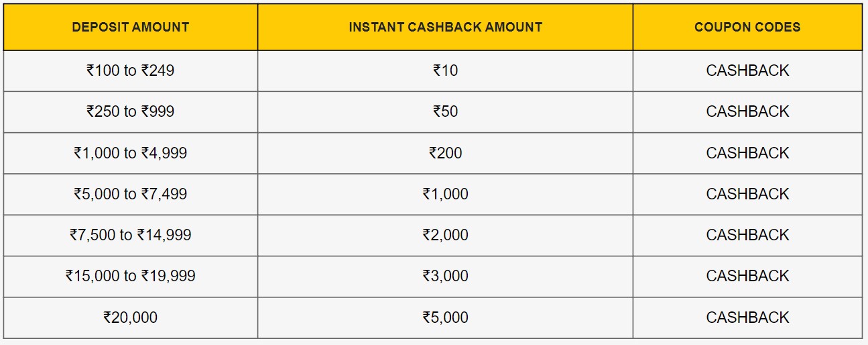The image size is (868, 345).
Task: Click the ₹1,000 cashback amount cell
Action: pyautogui.click(x=445, y=195)
